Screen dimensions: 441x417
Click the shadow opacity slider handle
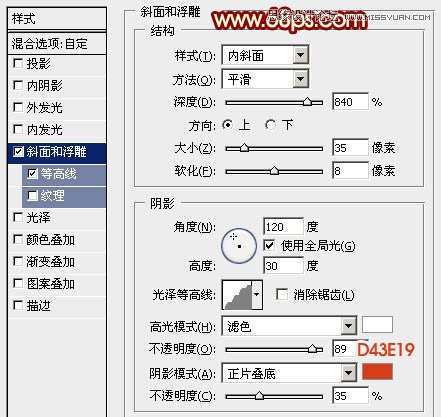259,396
